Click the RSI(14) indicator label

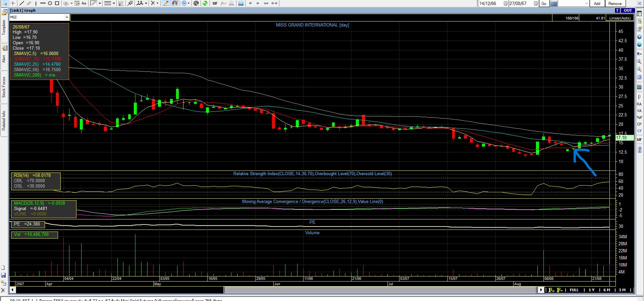pyautogui.click(x=21, y=175)
